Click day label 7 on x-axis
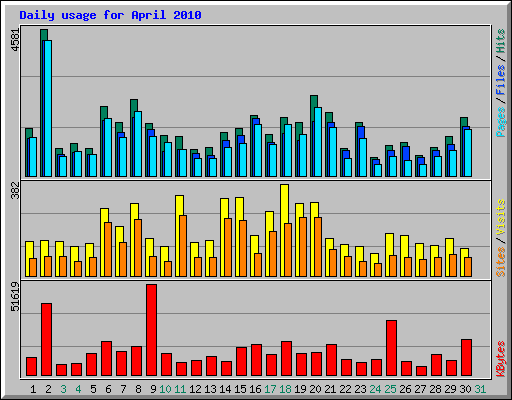The width and height of the screenshot is (512, 400). point(123,389)
